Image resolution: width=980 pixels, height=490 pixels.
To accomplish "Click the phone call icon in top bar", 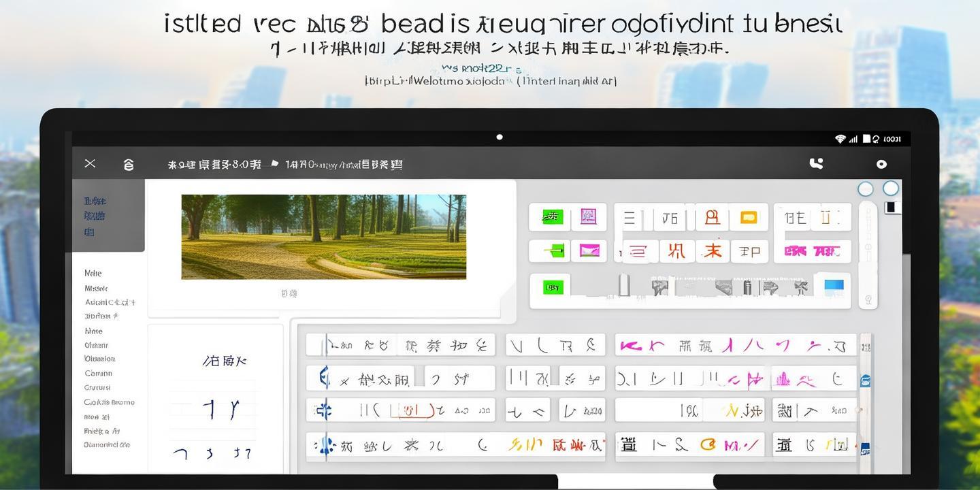I will tap(816, 163).
